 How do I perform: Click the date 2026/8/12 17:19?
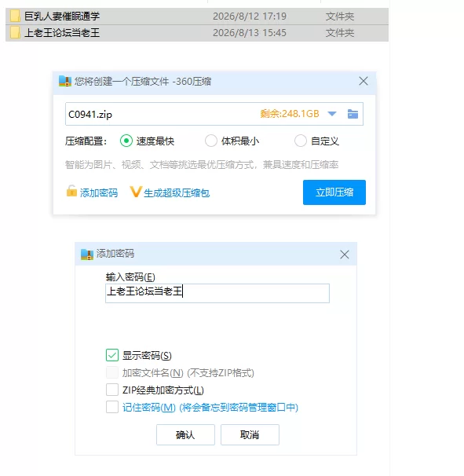[250, 16]
